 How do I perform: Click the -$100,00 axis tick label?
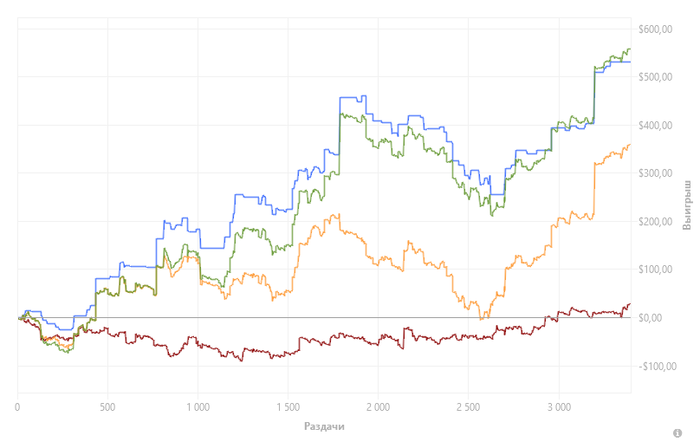point(657,365)
